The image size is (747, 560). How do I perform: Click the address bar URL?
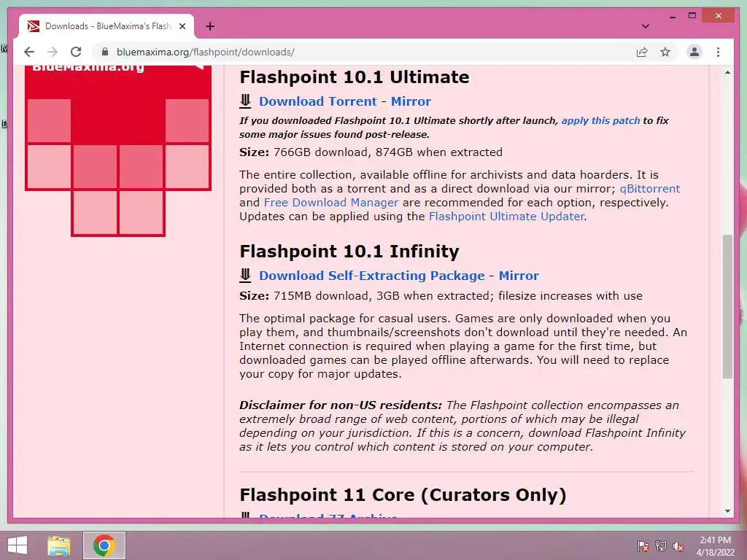(205, 52)
